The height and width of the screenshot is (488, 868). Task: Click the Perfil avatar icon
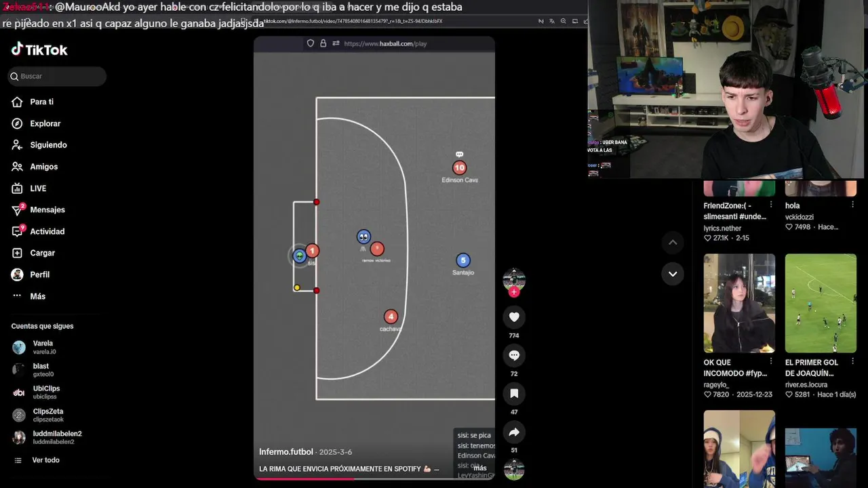tap(17, 274)
